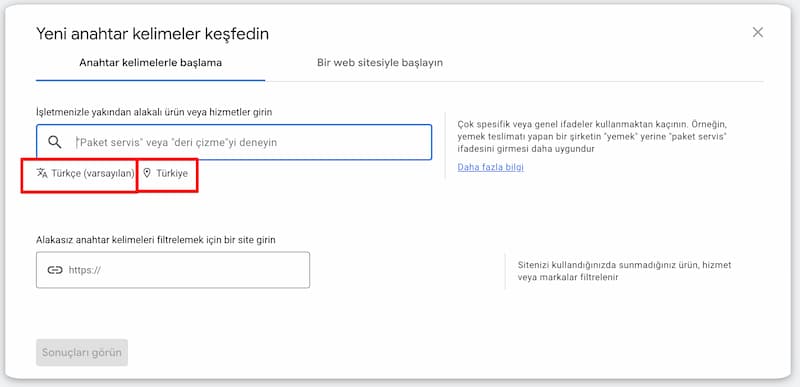Click the location pin icon beside Türkiye
This screenshot has height=387, width=800.
(147, 173)
